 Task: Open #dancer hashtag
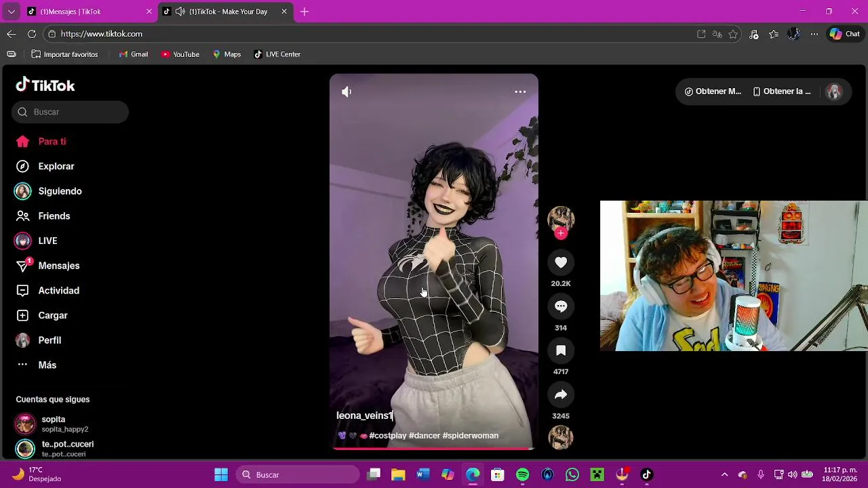tap(425, 436)
